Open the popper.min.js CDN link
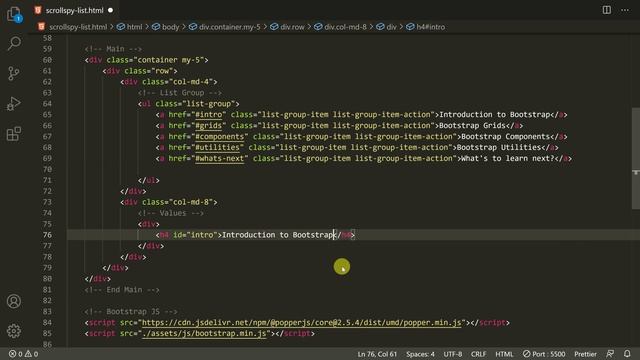This screenshot has height=360, width=640. [301, 322]
